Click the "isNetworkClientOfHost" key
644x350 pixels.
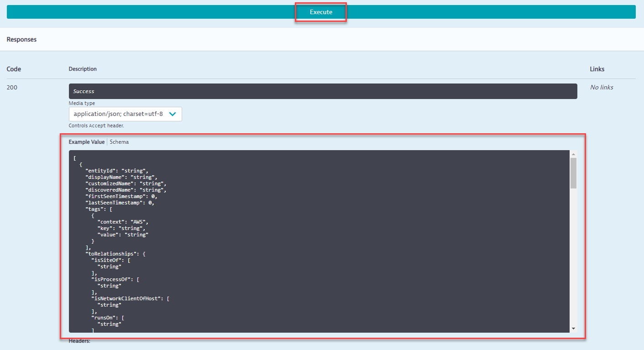pos(127,298)
